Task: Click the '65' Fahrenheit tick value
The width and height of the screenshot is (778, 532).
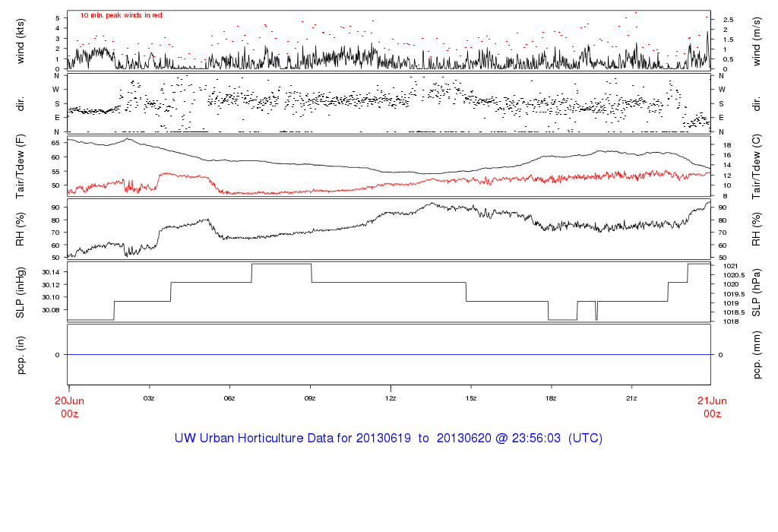Action: 55,143
